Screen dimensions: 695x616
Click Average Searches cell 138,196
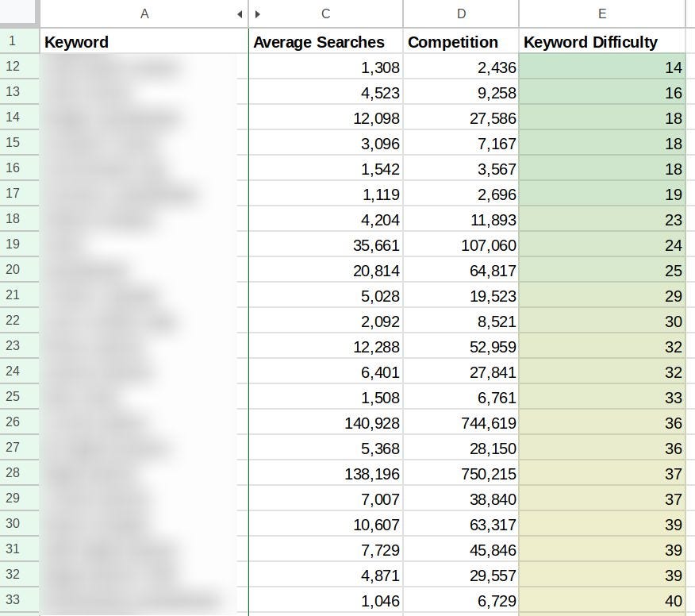coord(326,473)
